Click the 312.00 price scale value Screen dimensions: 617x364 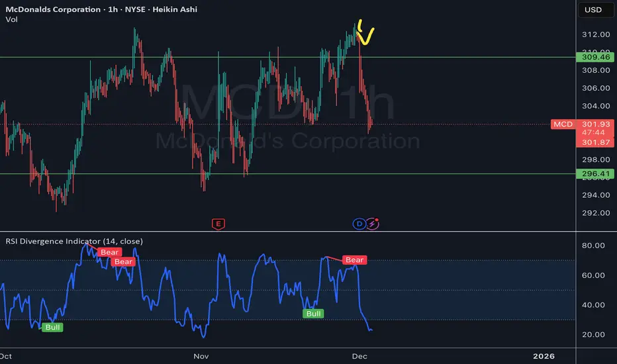coord(596,34)
